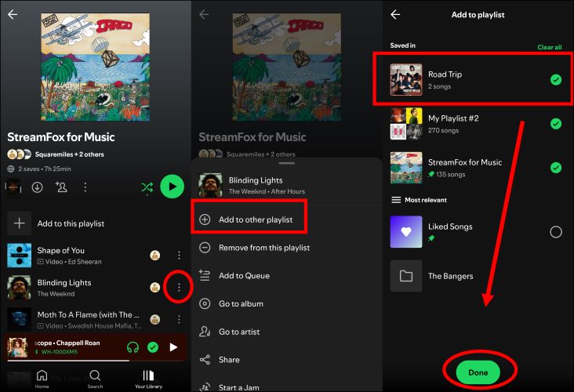The width and height of the screenshot is (574, 392).
Task: Open the Search tab
Action: click(95, 379)
